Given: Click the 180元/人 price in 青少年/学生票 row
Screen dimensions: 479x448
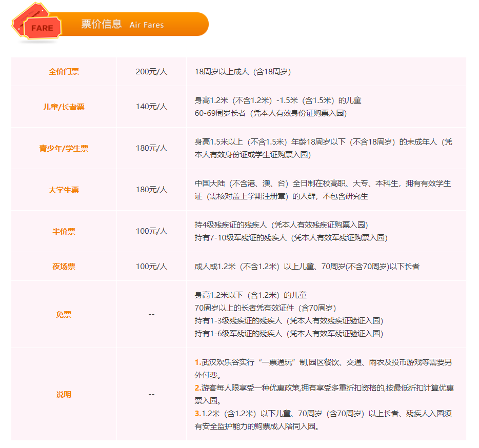Looking at the screenshot, I should 151,148.
